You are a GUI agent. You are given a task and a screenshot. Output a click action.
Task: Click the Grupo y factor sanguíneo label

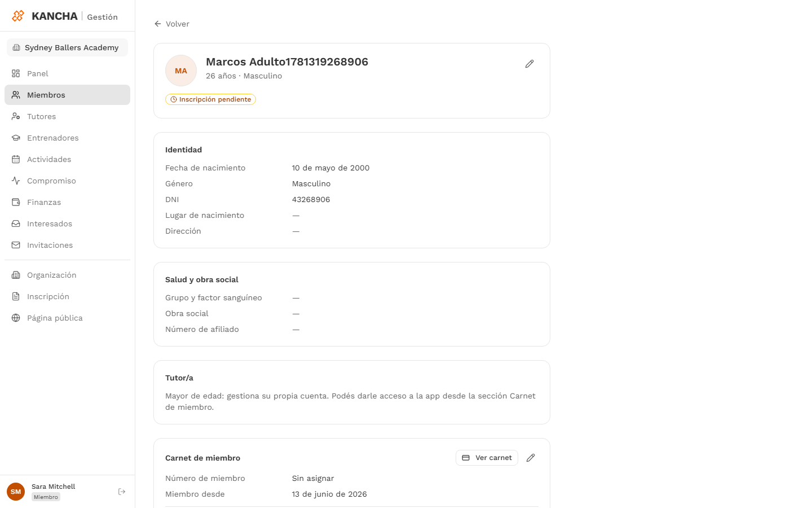(x=214, y=297)
